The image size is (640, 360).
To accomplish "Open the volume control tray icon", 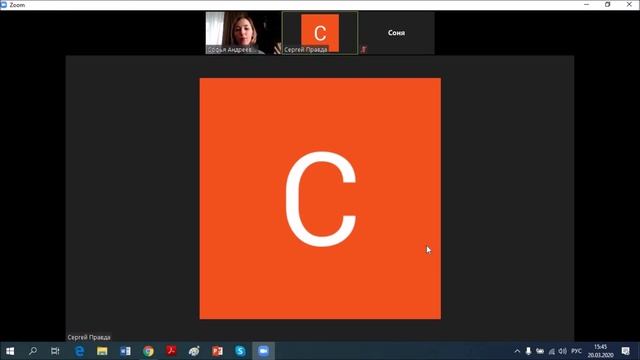I will click(562, 351).
